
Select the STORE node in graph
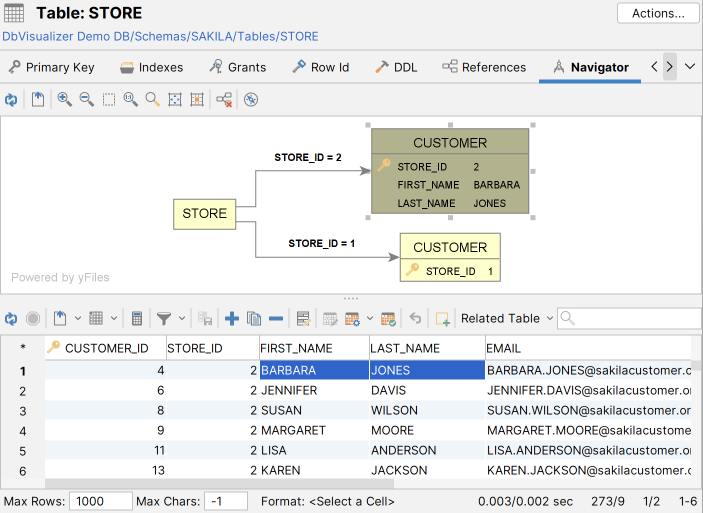(x=204, y=214)
